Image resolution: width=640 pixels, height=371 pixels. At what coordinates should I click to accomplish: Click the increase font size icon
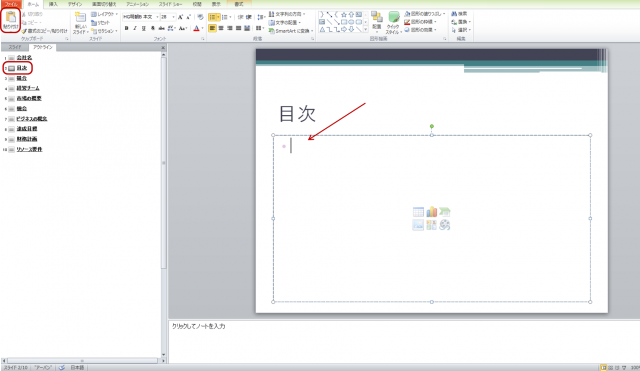pos(180,17)
